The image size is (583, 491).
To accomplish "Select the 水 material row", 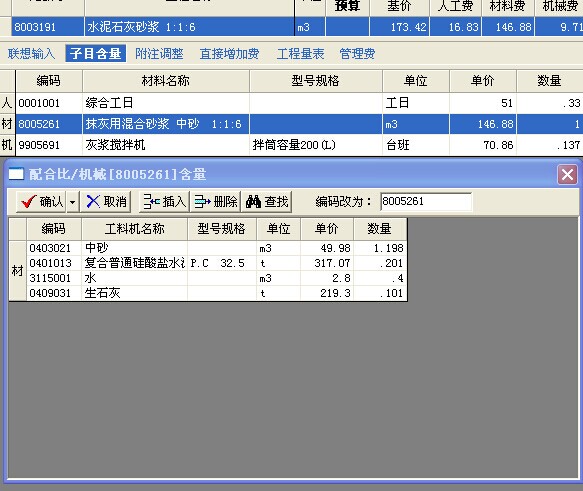I will pos(217,278).
